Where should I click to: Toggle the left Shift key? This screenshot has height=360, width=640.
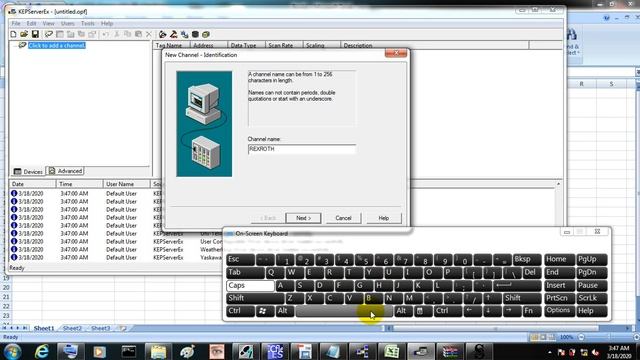tap(255, 298)
